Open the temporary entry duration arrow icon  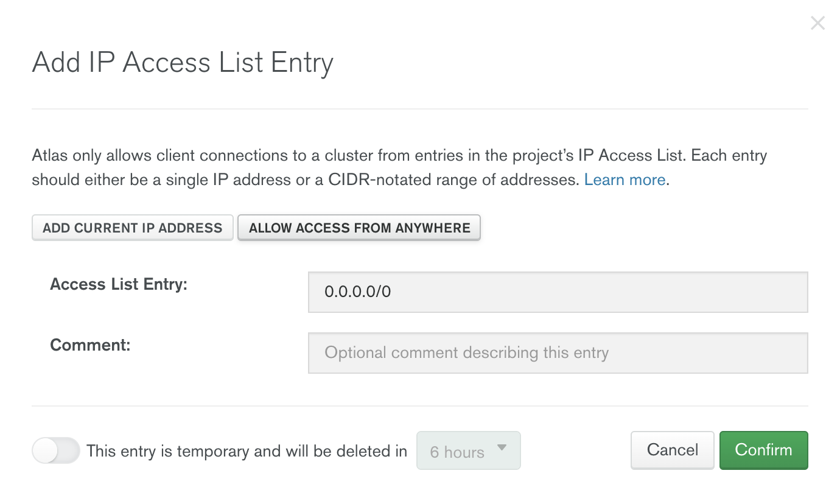(x=502, y=447)
